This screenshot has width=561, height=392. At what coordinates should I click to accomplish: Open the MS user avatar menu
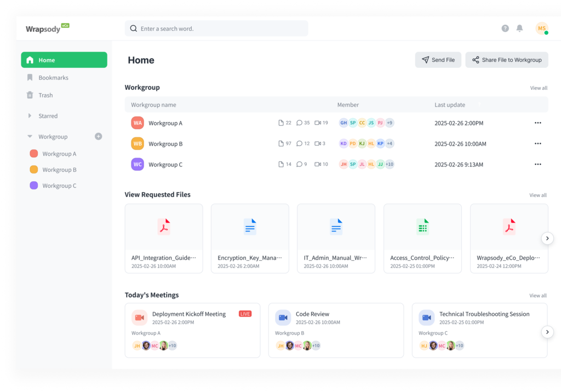(x=542, y=28)
